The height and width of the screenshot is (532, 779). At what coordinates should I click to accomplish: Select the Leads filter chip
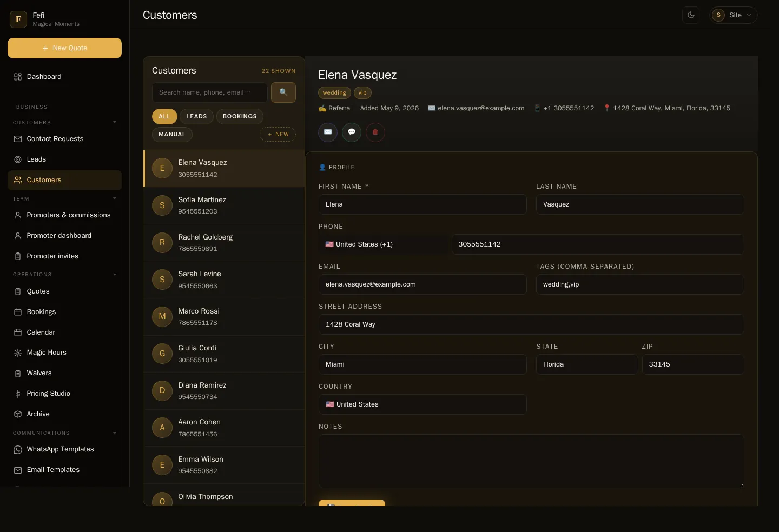(196, 116)
